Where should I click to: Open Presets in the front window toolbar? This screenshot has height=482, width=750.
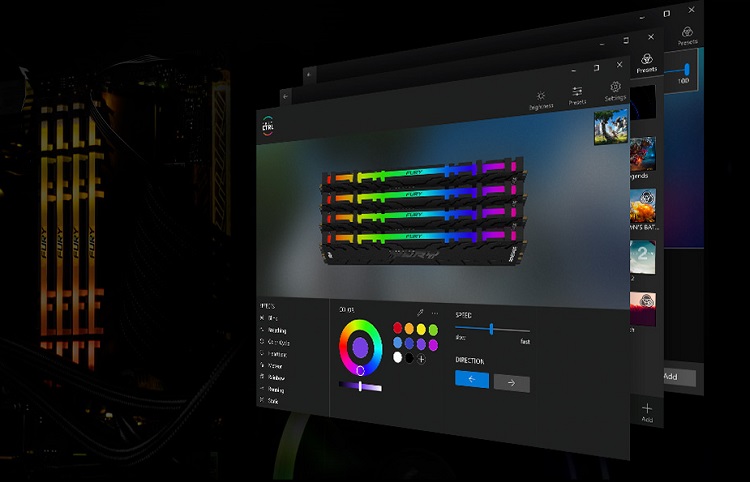click(577, 96)
